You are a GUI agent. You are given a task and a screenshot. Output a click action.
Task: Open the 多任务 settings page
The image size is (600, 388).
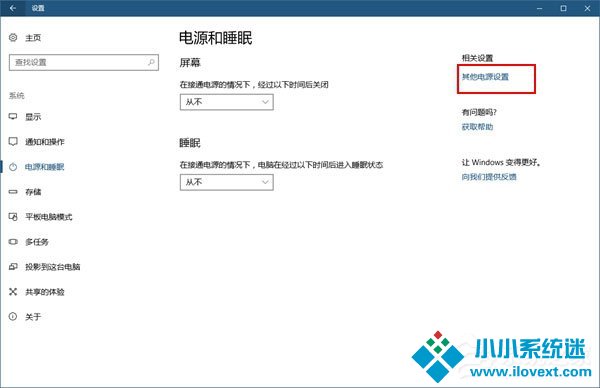click(37, 242)
